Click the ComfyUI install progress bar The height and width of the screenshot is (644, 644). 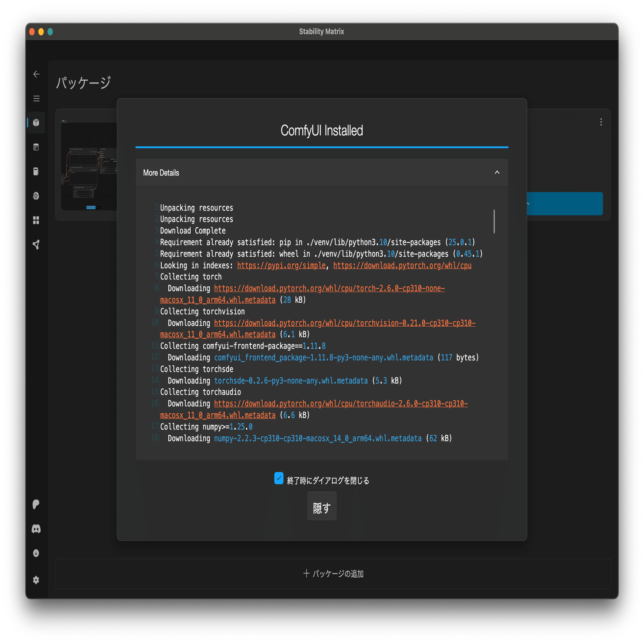coord(322,147)
